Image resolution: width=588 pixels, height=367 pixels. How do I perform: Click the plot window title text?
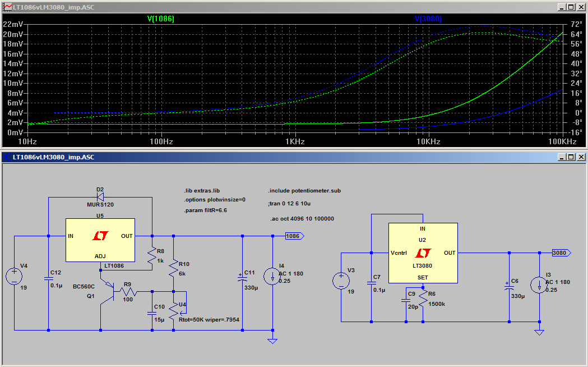pyautogui.click(x=54, y=7)
